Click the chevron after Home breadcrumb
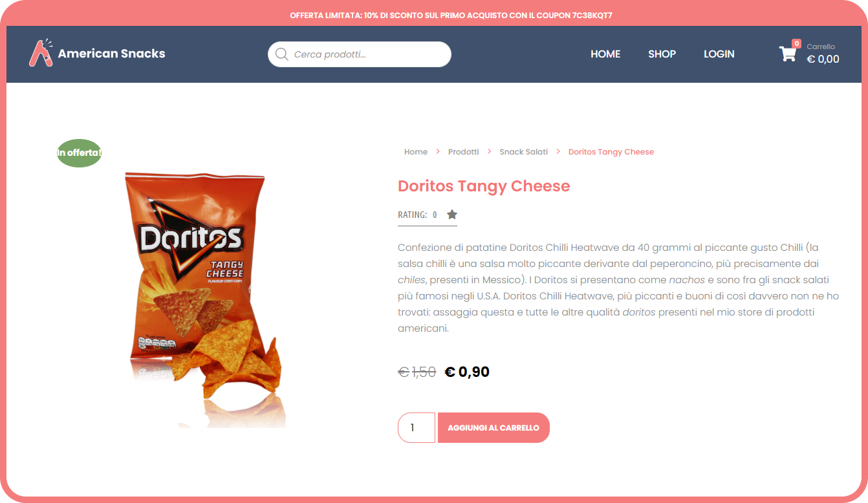Screen dimensions: 868x503 (x=438, y=152)
